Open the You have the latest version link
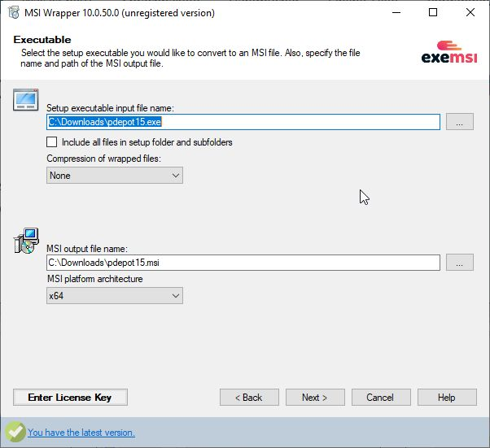Viewport: 490px width, 448px height. pyautogui.click(x=81, y=433)
